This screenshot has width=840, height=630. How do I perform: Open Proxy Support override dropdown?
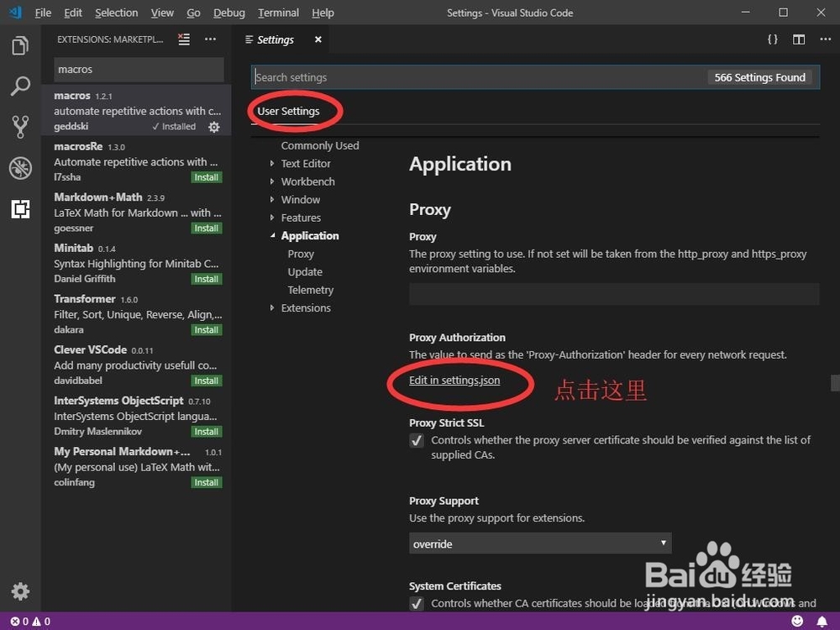(x=540, y=543)
